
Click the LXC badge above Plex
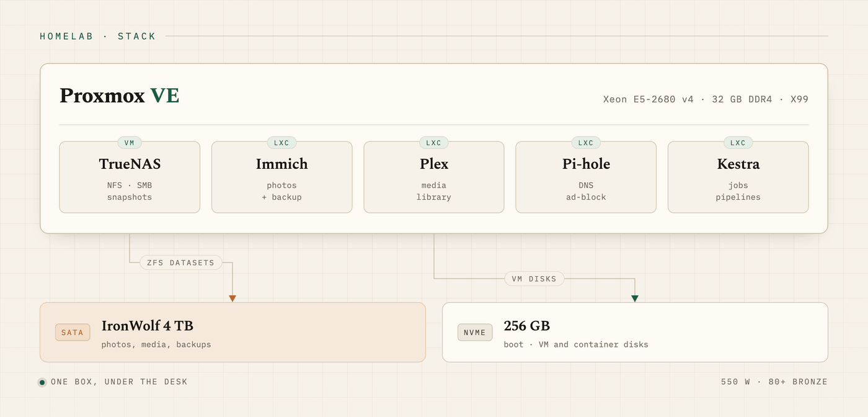coord(434,143)
